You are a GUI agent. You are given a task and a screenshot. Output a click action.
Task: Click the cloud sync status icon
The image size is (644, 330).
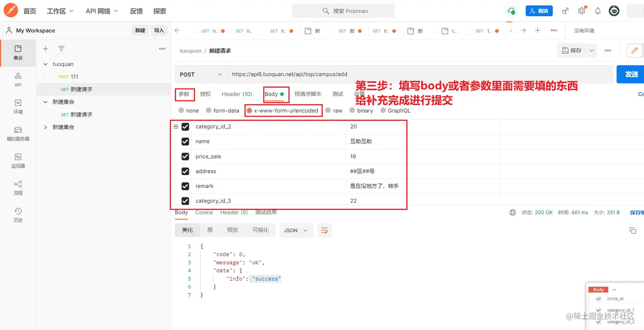[x=511, y=11]
